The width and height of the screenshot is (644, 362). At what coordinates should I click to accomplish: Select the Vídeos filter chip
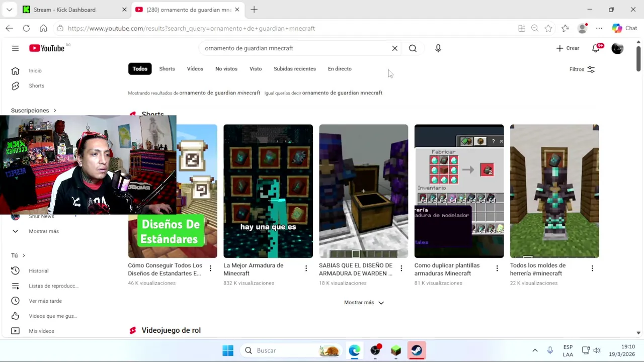(x=195, y=69)
